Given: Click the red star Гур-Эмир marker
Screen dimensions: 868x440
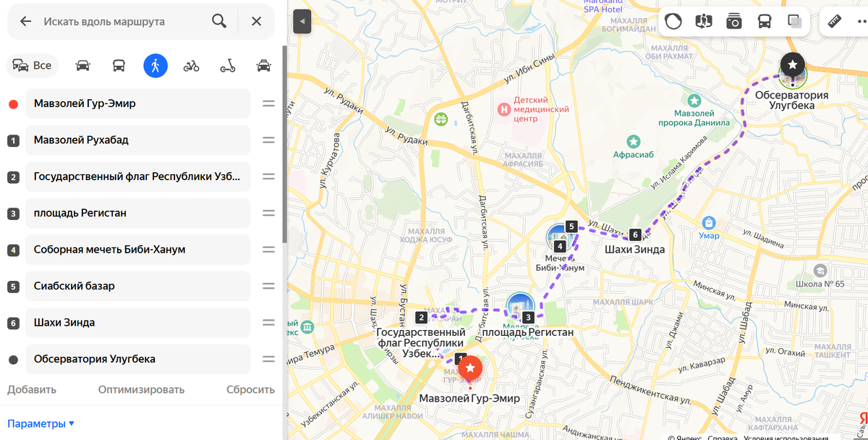Looking at the screenshot, I should (x=470, y=368).
